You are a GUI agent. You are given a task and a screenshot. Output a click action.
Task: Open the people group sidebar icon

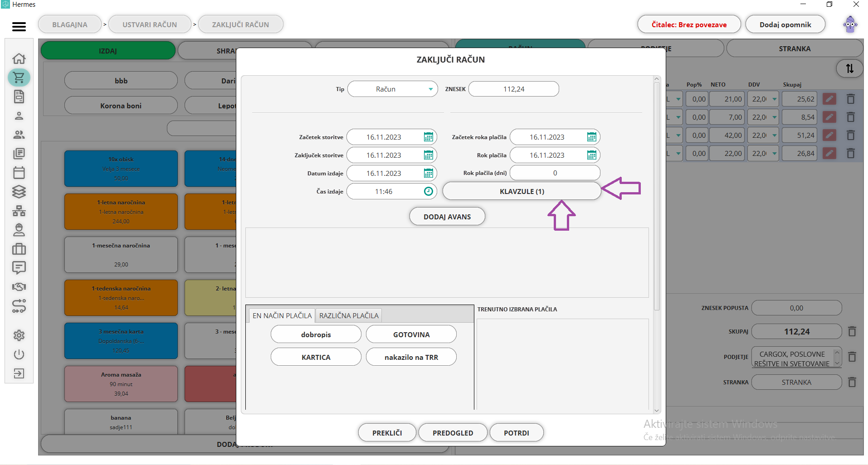point(19,135)
